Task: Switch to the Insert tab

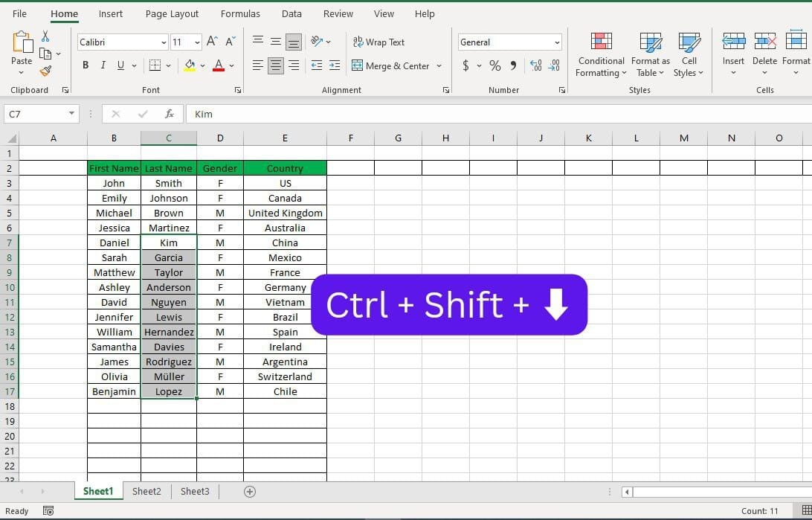Action: 111,14
